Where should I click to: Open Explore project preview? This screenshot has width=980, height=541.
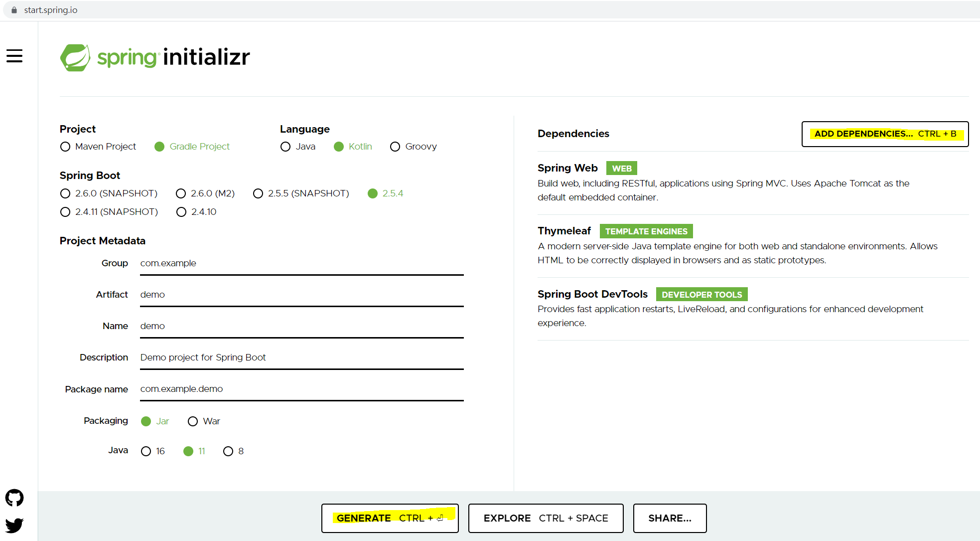546,518
